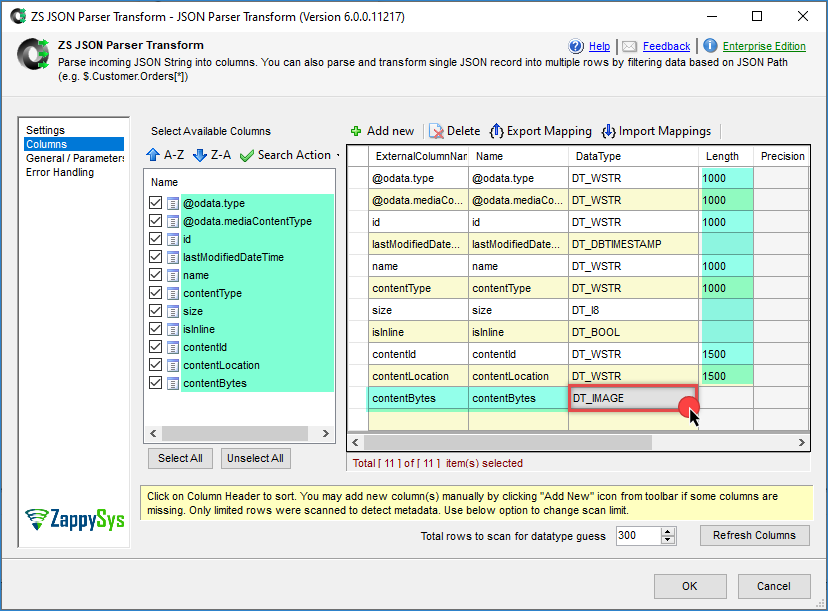Switch to Error Handling section

(60, 172)
